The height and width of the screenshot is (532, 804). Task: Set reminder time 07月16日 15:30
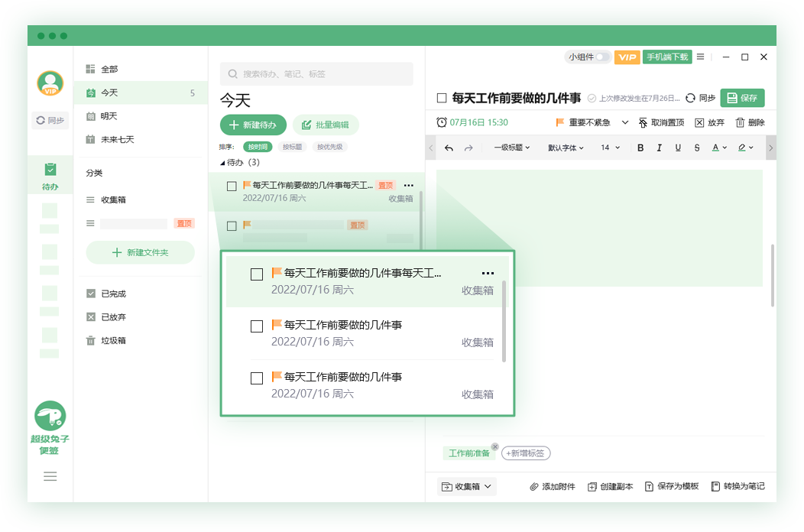click(472, 122)
